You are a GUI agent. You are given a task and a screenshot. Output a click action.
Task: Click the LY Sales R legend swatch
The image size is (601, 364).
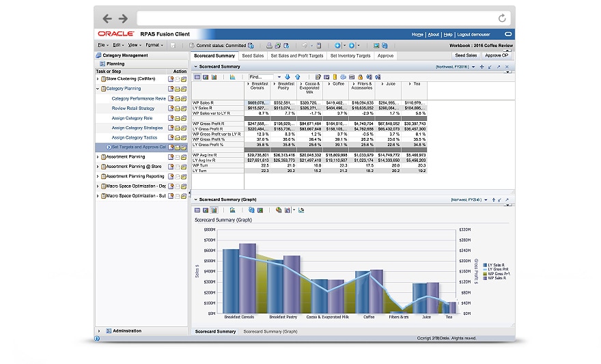pos(485,265)
